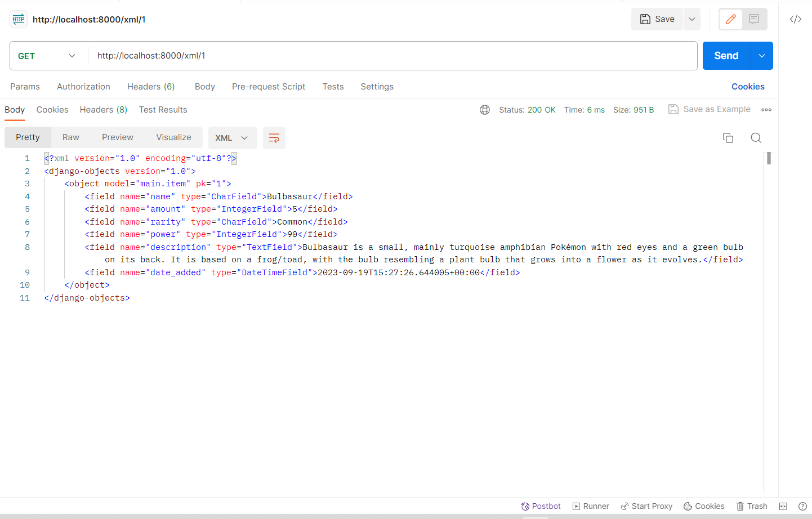Switch to Pretty view

[28, 137]
